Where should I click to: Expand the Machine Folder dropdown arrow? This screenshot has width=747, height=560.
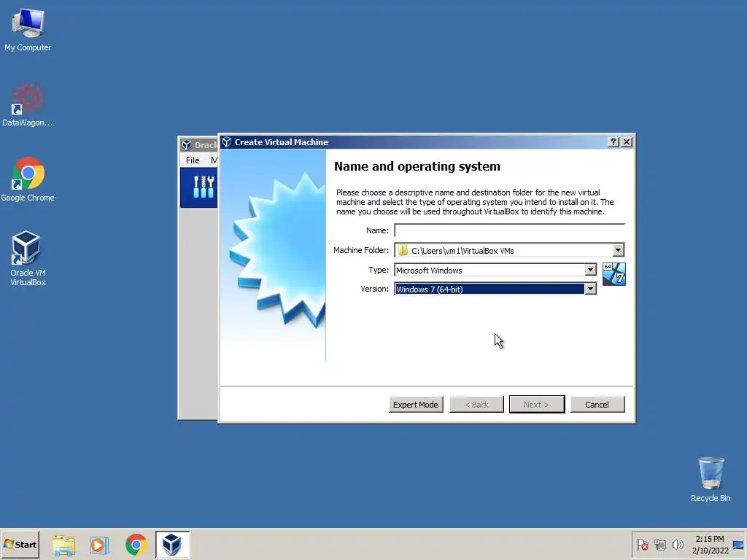[618, 250]
